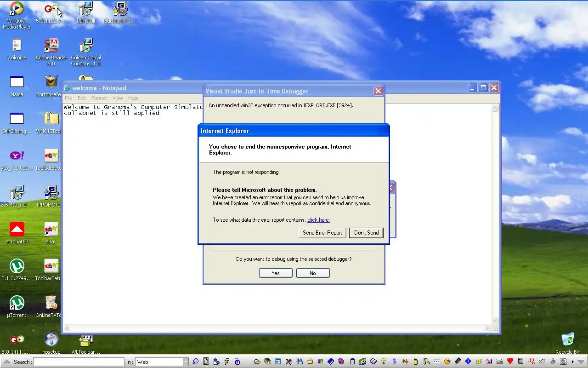Click the orange round icon in the toolbar

(x=447, y=362)
